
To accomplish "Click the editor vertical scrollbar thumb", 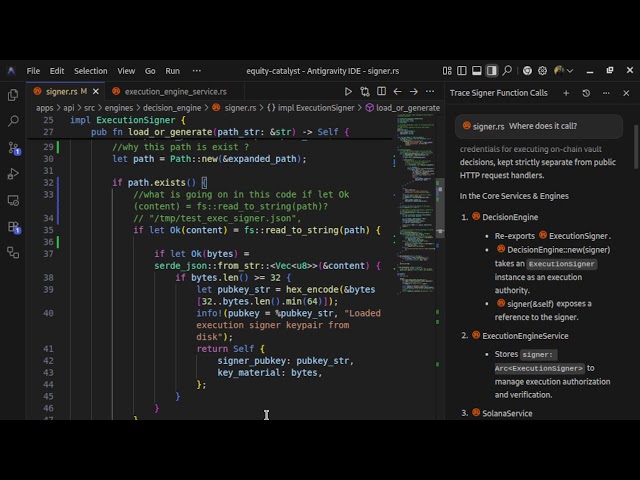I will pyautogui.click(x=440, y=208).
